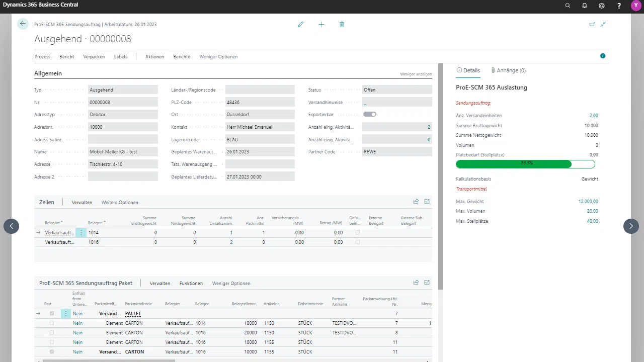The width and height of the screenshot is (644, 362).
Task: Click the pencil edit icon
Action: [x=300, y=24]
